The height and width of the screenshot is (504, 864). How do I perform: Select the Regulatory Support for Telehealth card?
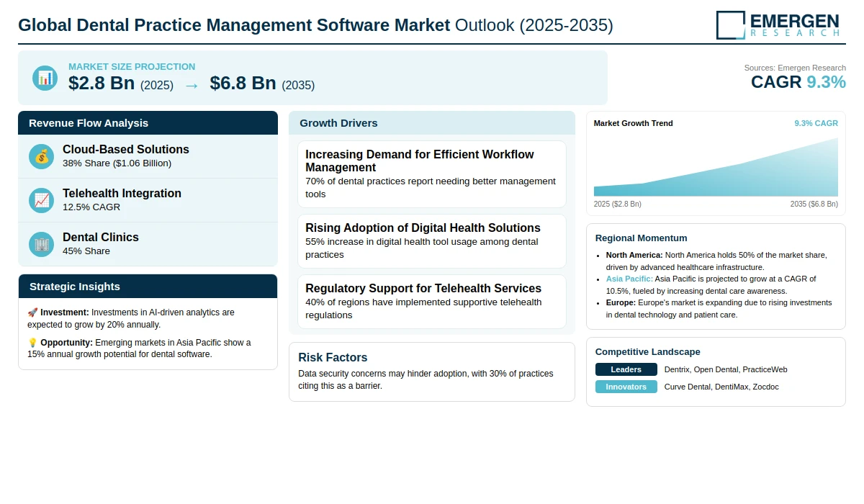click(x=431, y=301)
